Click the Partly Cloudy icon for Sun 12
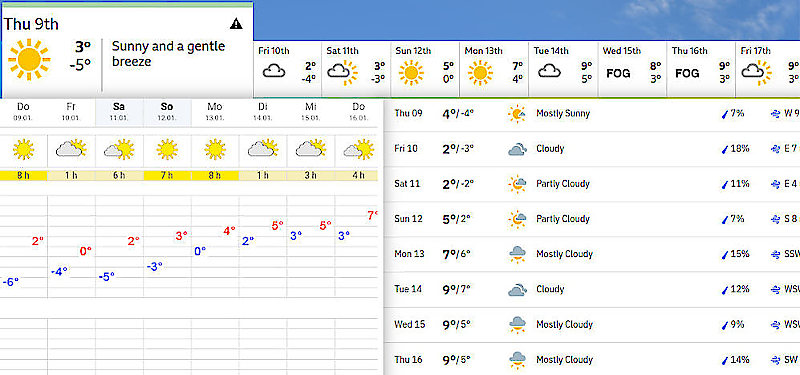Screen dimensions: 800x375 coord(517,219)
